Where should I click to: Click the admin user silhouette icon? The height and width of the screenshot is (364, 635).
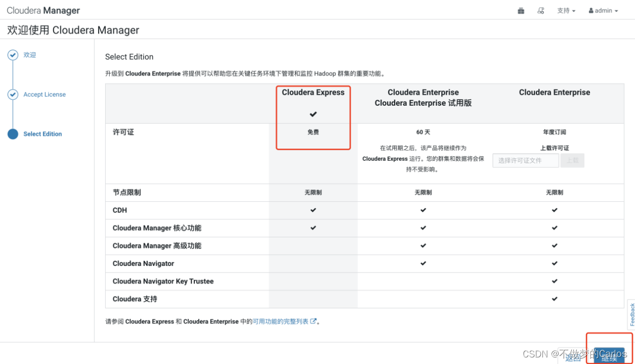(591, 10)
